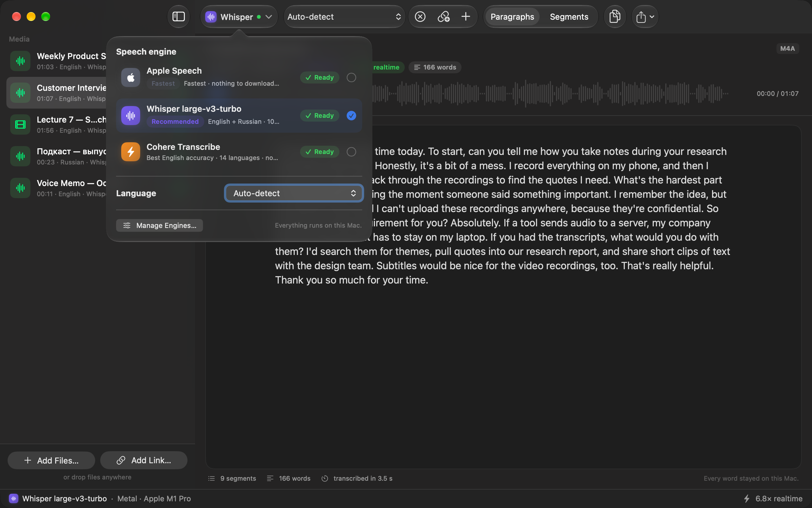The width and height of the screenshot is (812, 508).
Task: Click the 166 words badge near waveform
Action: [435, 67]
